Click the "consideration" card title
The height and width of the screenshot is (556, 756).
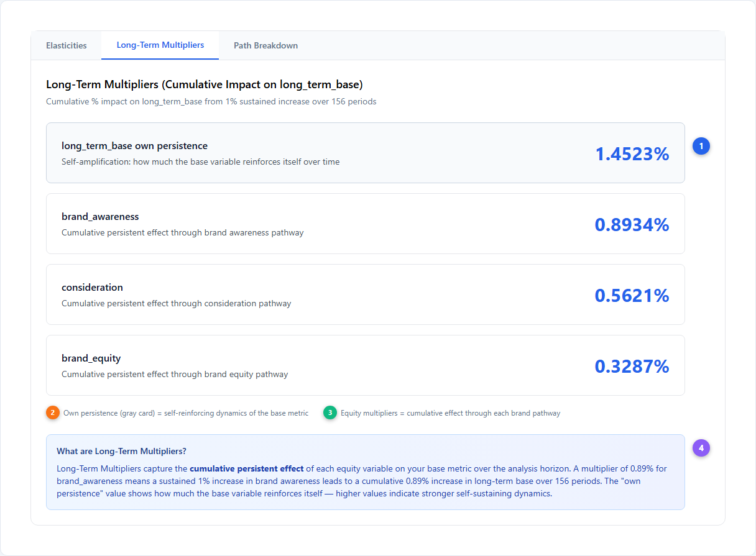click(x=92, y=287)
